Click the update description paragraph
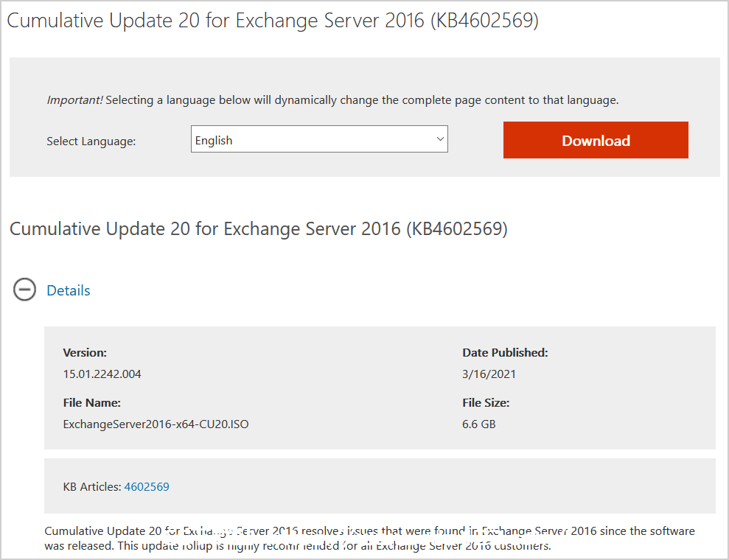The image size is (729, 560). [x=369, y=538]
